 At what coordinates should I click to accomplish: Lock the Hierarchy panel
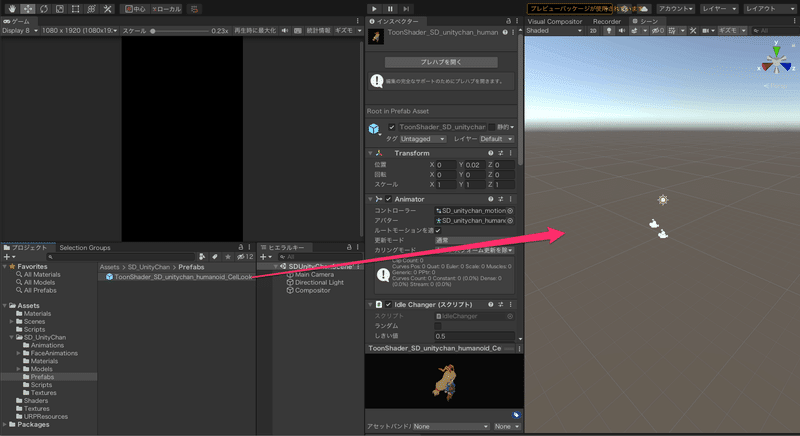349,247
